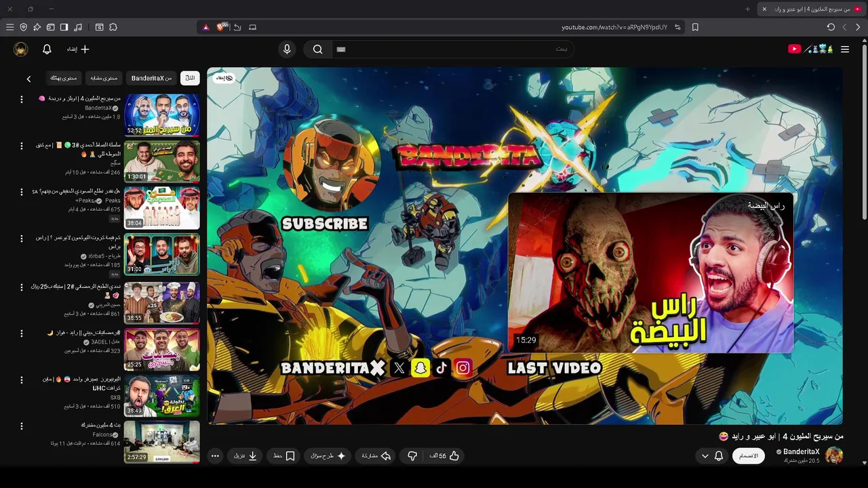Open the BanderitaX channel avatar under the video

pos(833,455)
